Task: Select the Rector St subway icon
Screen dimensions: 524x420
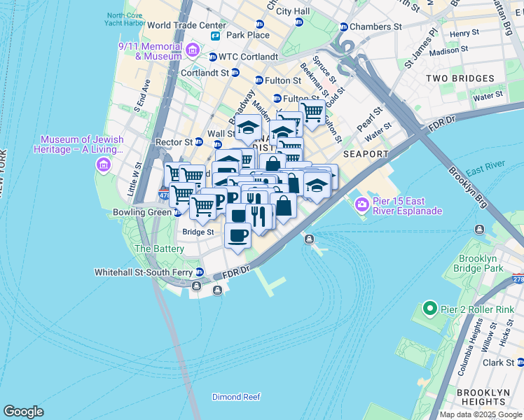Action: tap(199, 142)
